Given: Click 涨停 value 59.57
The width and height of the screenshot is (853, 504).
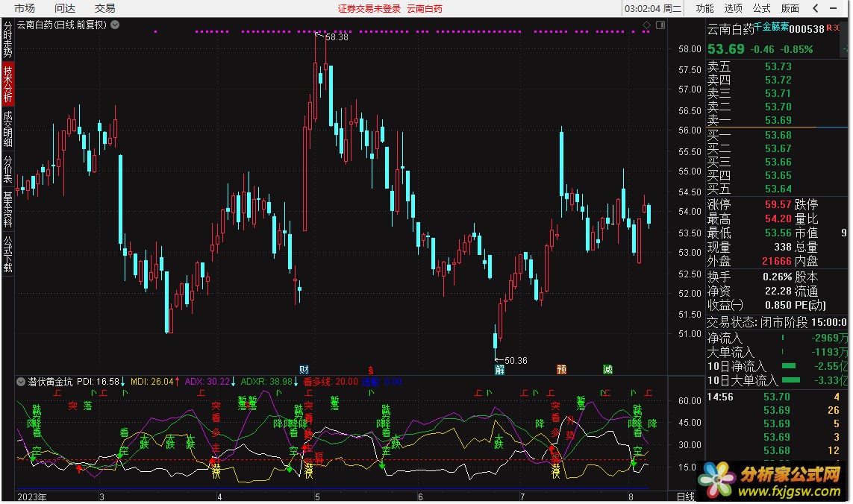Looking at the screenshot, I should tap(778, 204).
